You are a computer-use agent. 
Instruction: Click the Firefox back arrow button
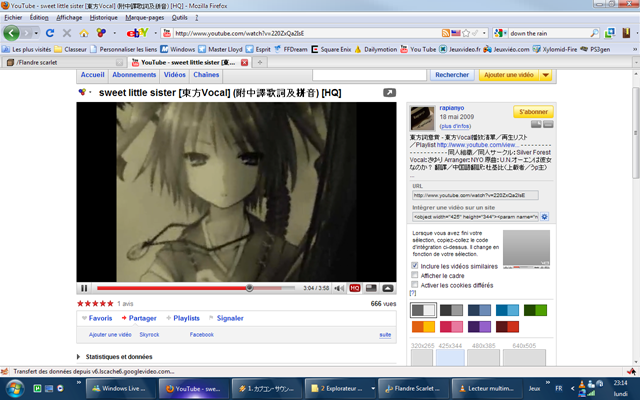tap(13, 33)
